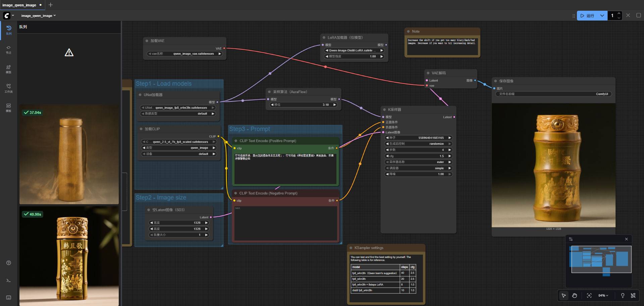Open the dropdown arrow beside 运行 button

coord(602,15)
